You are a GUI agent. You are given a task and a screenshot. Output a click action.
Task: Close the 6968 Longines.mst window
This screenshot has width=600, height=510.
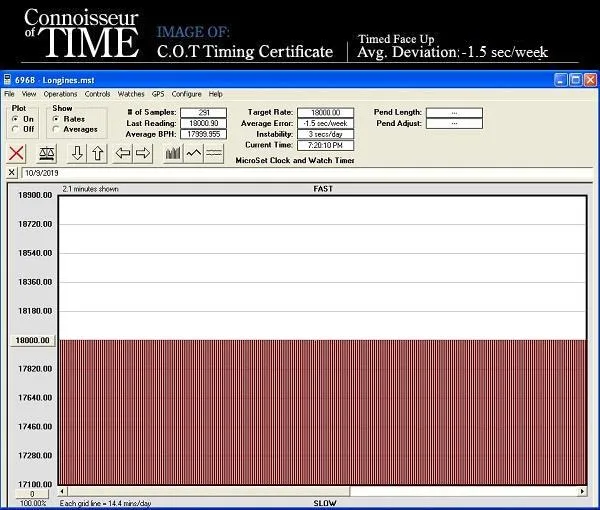pyautogui.click(x=590, y=80)
